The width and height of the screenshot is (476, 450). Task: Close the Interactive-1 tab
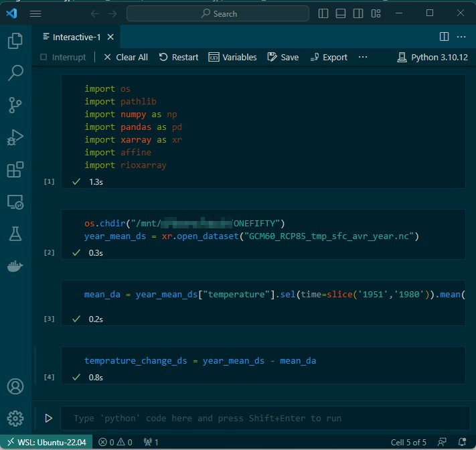(110, 37)
